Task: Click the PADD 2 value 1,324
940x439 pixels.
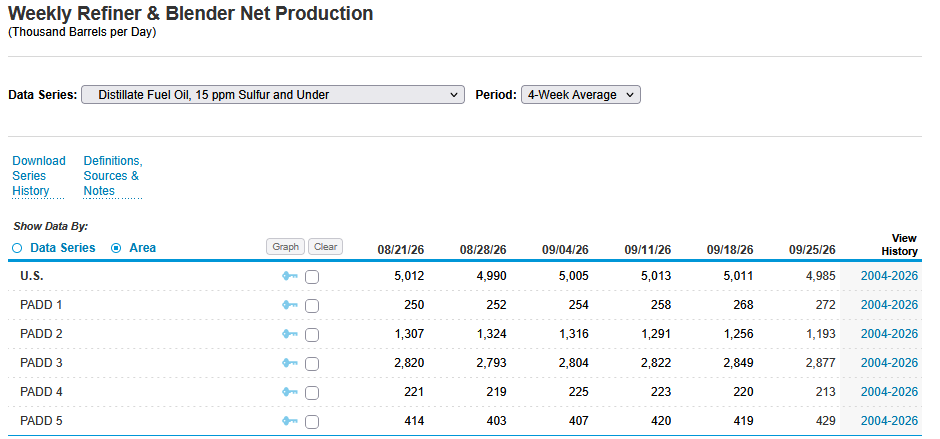Action: pyautogui.click(x=492, y=333)
